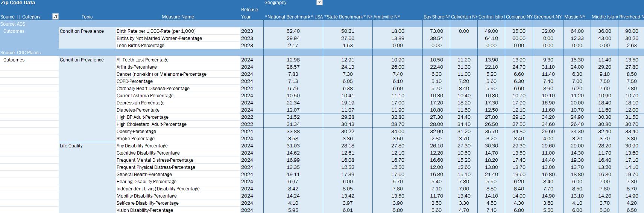This screenshot has height=213, width=644.
Task: Select the 'Copiague-NY' column header
Action: pos(519,17)
